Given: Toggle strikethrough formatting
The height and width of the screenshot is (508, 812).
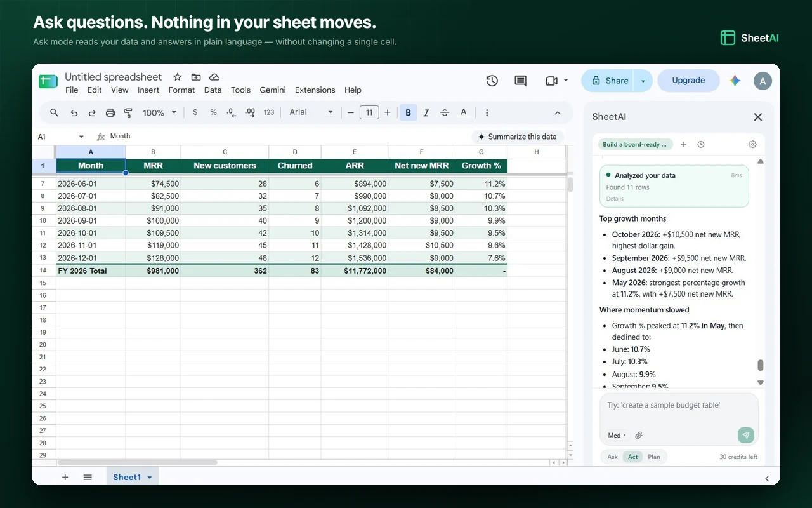Looking at the screenshot, I should (445, 112).
